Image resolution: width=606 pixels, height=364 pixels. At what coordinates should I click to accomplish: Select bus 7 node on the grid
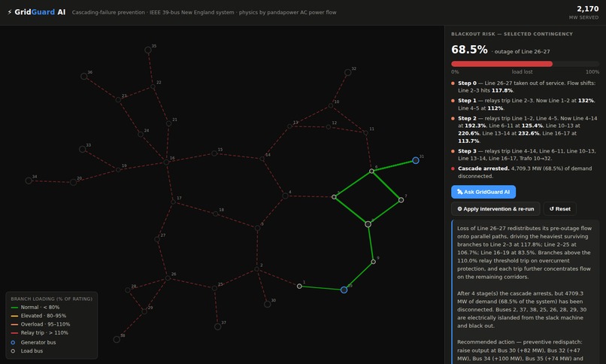pyautogui.click(x=401, y=200)
